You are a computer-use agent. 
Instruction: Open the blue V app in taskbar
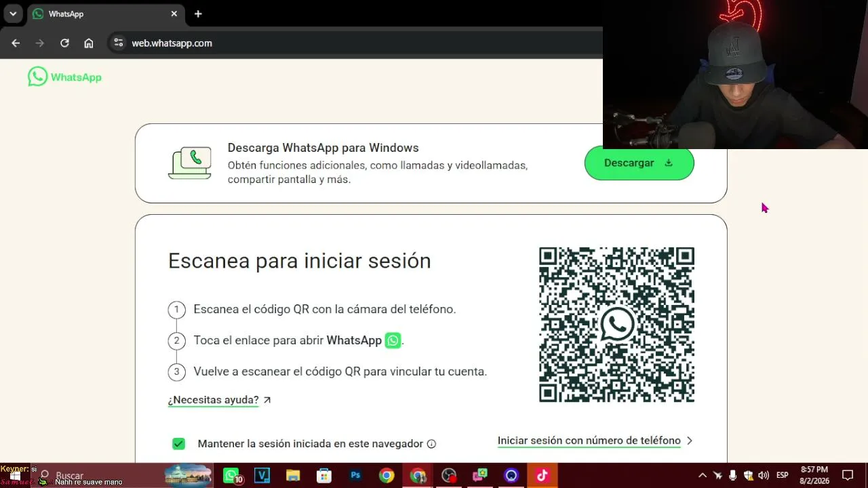tap(262, 476)
